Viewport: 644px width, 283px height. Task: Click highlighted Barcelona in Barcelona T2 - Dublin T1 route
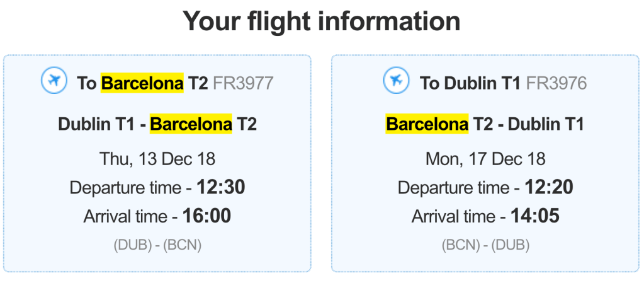pyautogui.click(x=427, y=124)
